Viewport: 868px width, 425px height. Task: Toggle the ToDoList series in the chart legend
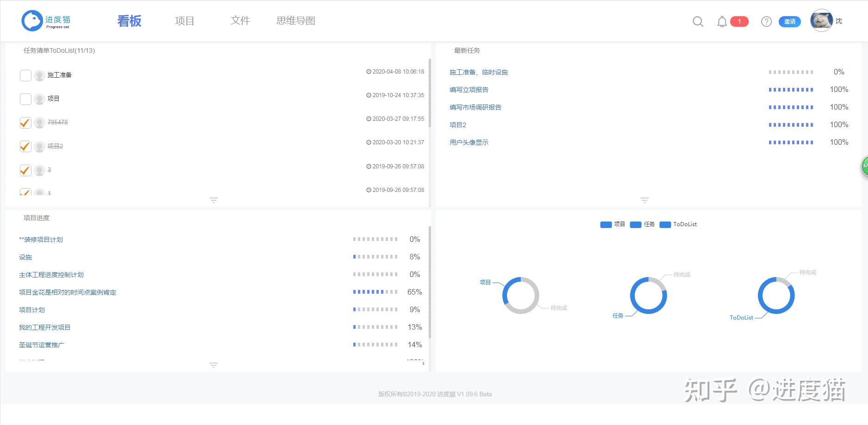[x=678, y=224]
